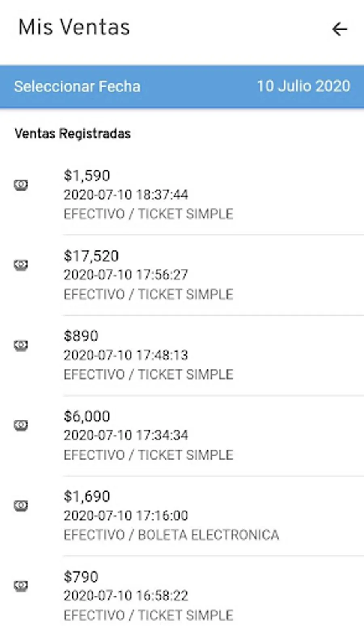
Task: Click the Ventas Registradas section header
Action: click(72, 134)
